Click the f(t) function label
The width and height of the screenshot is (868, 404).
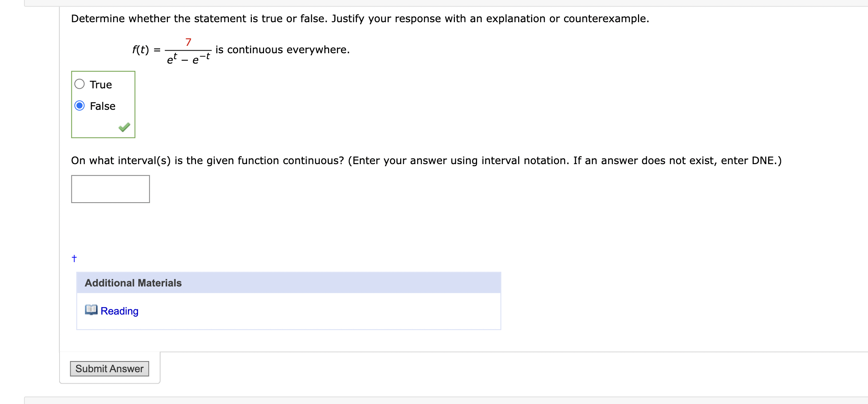coord(141,50)
